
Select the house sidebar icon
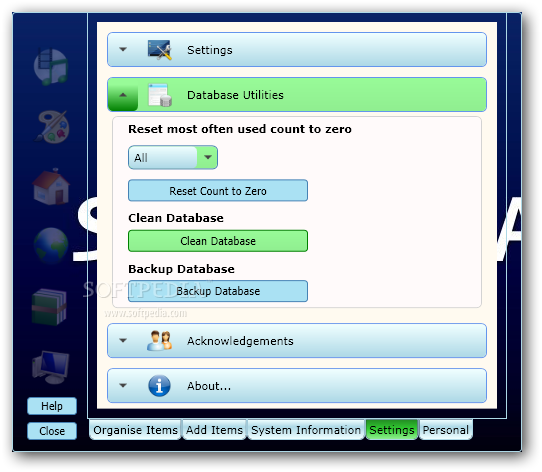point(51,187)
